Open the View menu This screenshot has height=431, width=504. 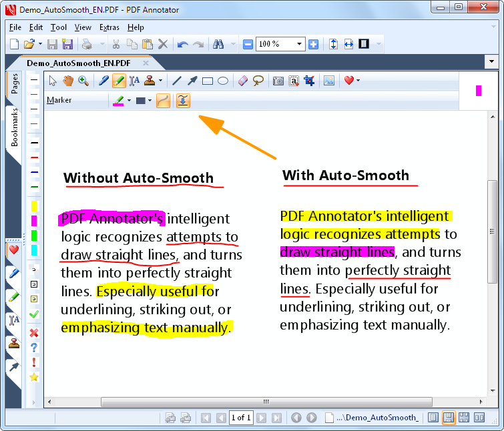[83, 27]
